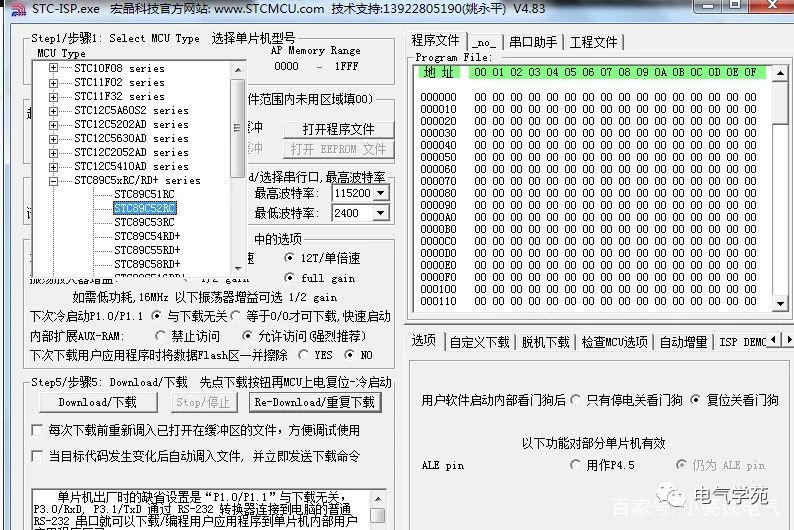Expand the STC11F32 series tree node
794x530 pixels.
[x=53, y=96]
